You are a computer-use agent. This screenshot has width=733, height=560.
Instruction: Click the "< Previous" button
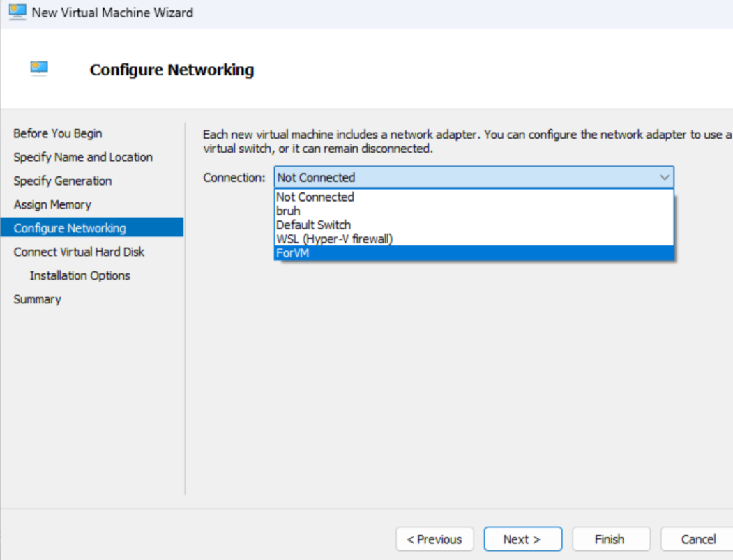(434, 539)
